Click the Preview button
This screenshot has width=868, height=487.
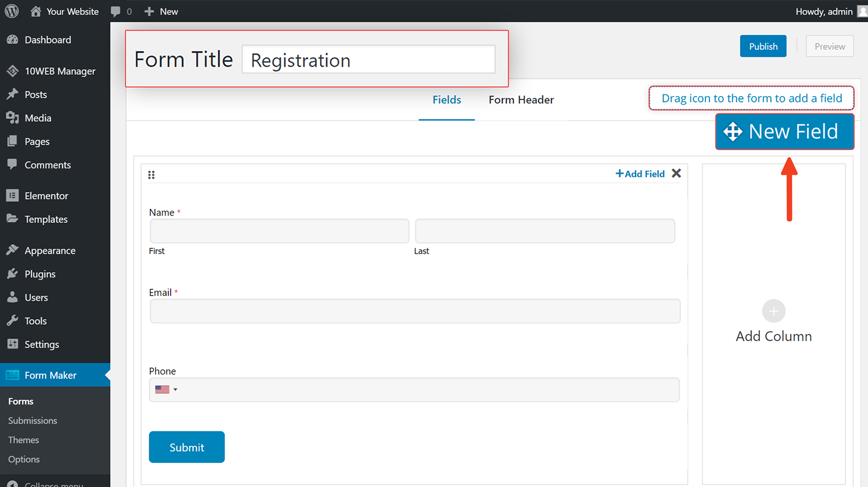point(830,46)
